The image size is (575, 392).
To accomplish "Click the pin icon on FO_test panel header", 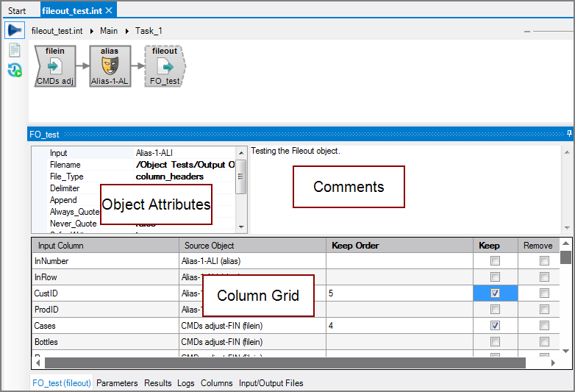I will pos(568,135).
